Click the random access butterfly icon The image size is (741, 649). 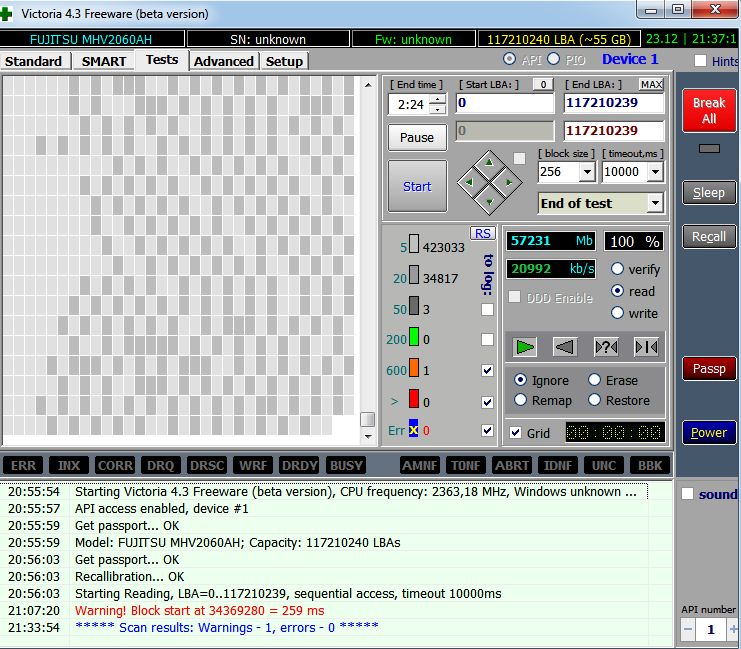(606, 347)
